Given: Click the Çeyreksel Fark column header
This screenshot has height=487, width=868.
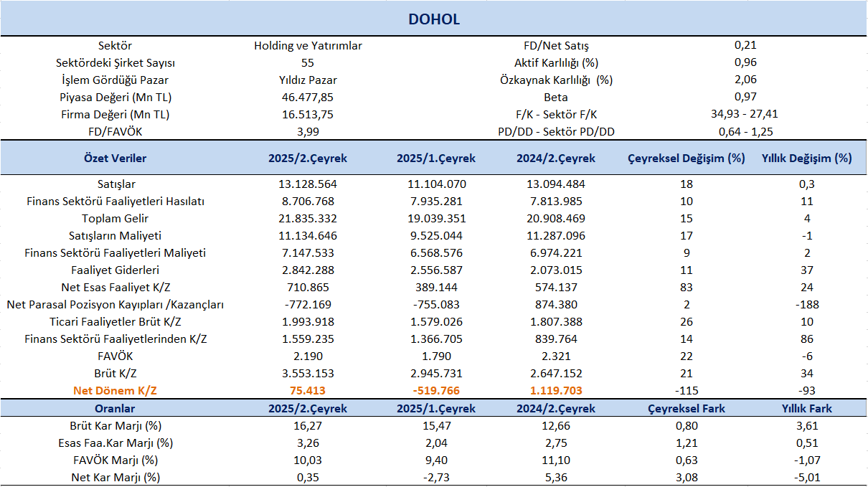Looking at the screenshot, I should tap(687, 408).
